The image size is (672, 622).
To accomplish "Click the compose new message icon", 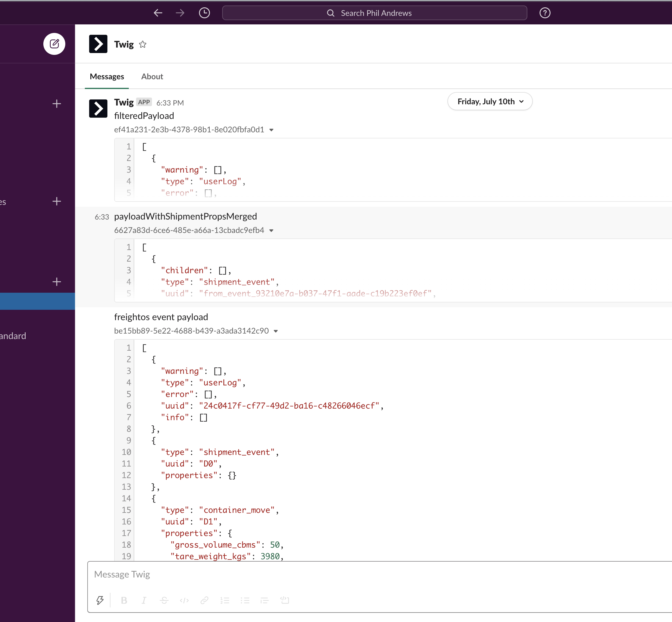I will tap(54, 44).
